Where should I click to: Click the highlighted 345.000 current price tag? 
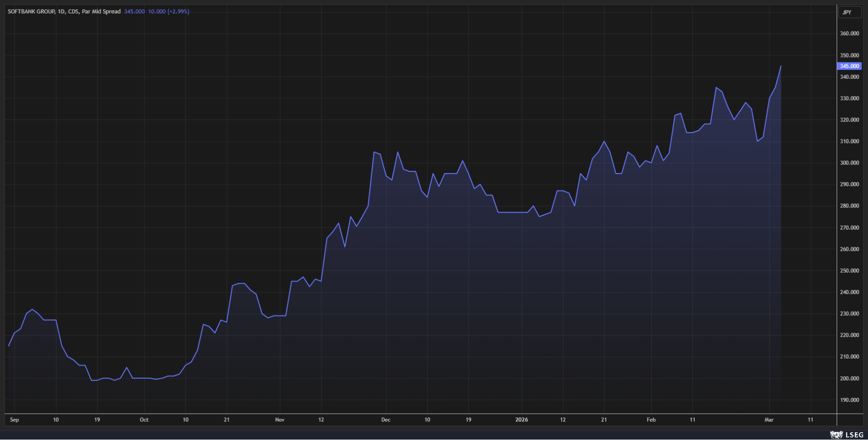(849, 66)
